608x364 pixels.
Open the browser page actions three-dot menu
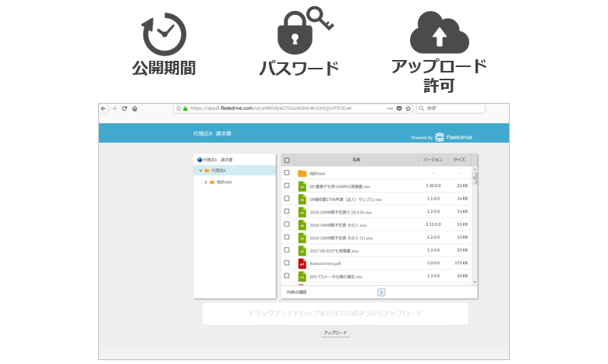point(390,108)
